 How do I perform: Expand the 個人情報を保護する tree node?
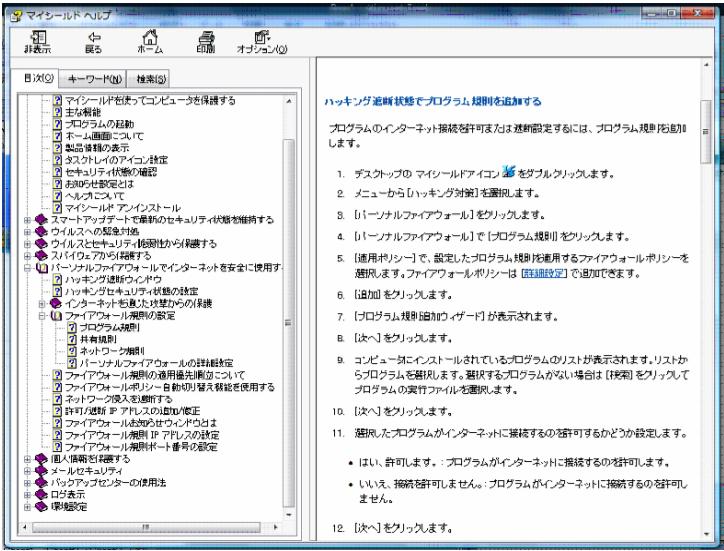pos(25,459)
